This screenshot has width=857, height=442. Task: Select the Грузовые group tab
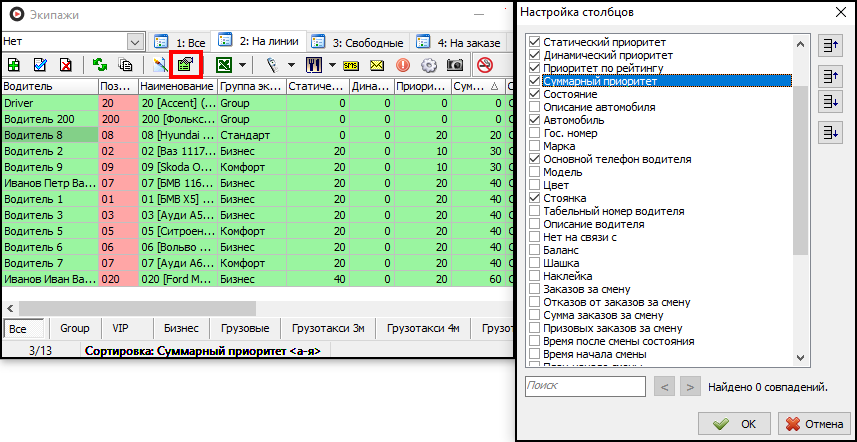point(243,328)
